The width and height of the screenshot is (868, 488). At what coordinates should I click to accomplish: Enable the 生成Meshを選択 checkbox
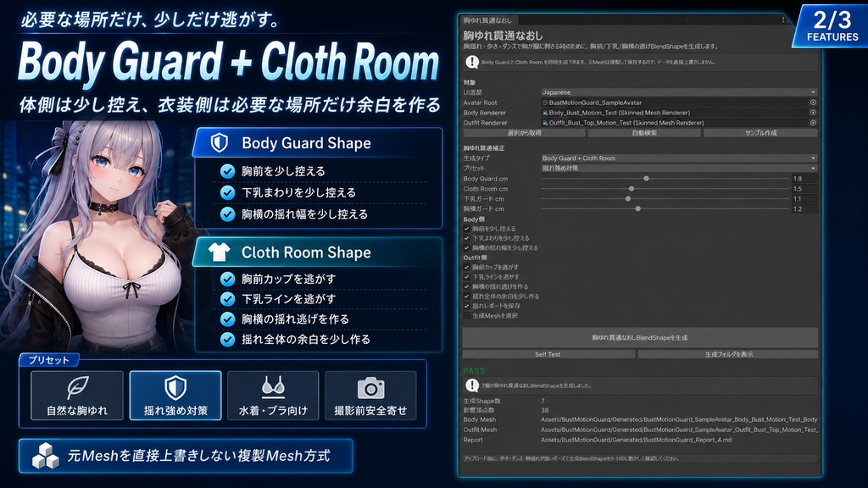467,315
